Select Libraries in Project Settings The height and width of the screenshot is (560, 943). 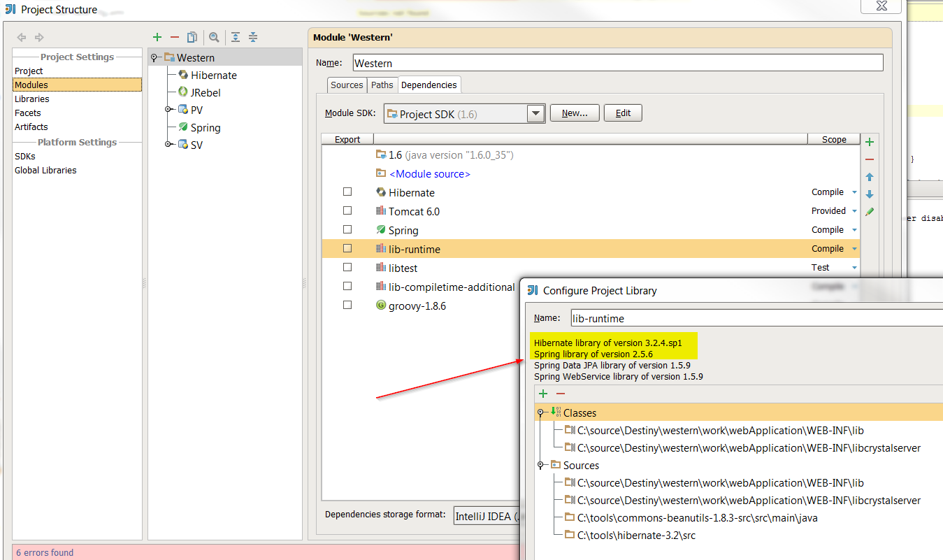32,99
